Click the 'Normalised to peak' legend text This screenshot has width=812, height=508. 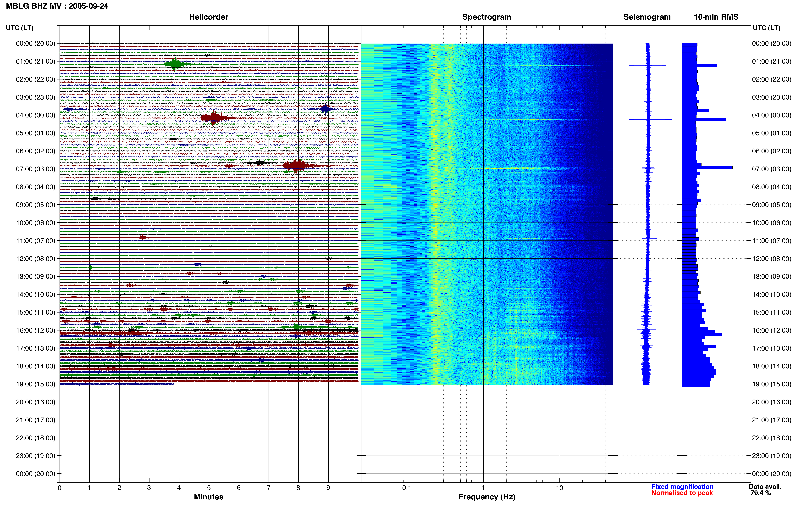682,493
